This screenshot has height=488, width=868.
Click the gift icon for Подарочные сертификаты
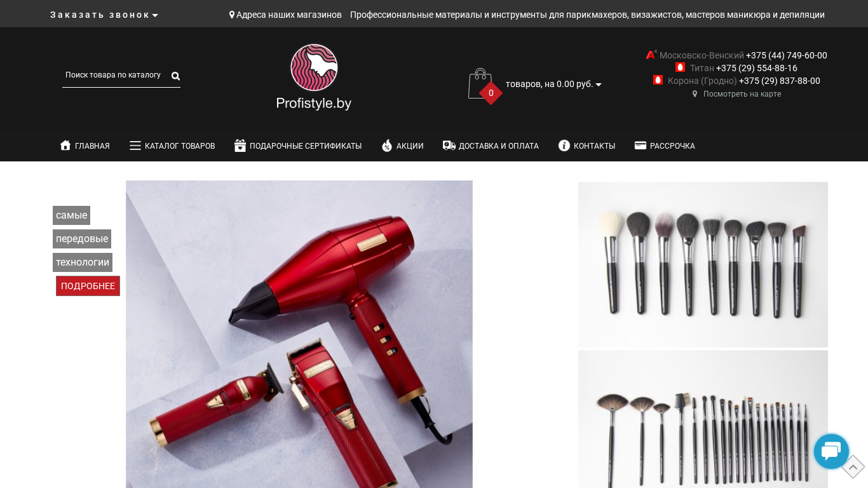click(x=240, y=146)
